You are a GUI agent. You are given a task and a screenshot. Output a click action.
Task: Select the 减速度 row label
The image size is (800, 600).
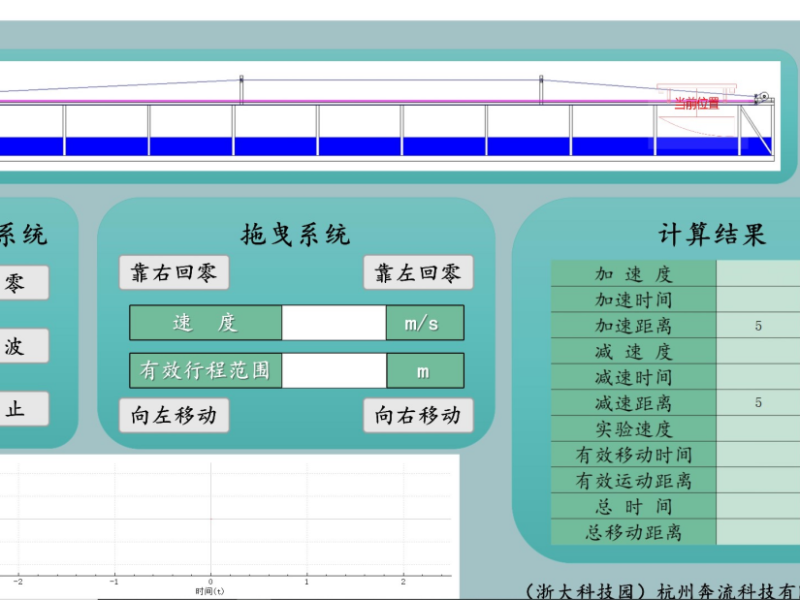click(x=634, y=351)
